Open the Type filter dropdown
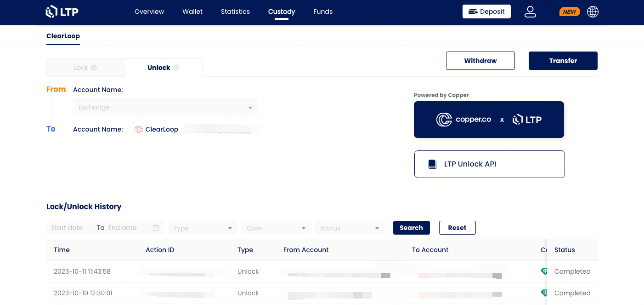The height and width of the screenshot is (305, 644). point(203,228)
